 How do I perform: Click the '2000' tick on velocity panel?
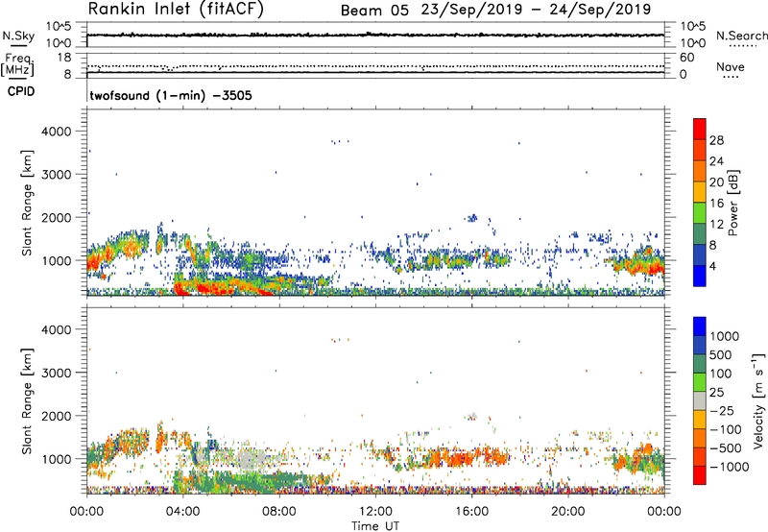coord(57,416)
